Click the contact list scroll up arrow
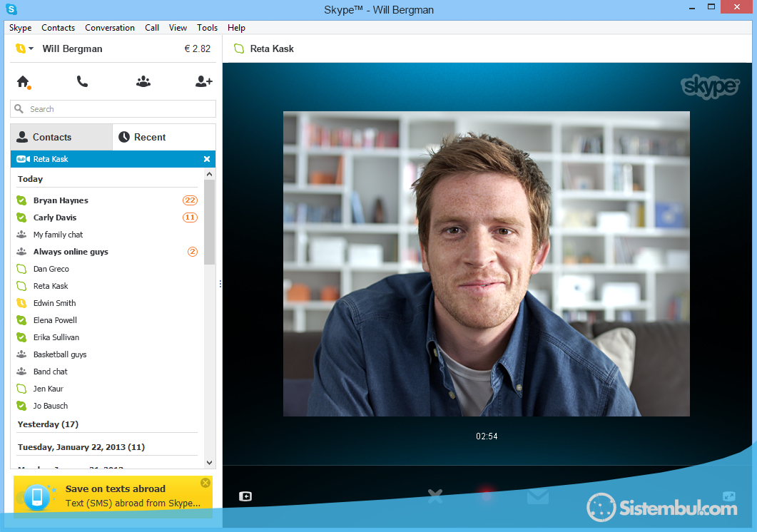Image resolution: width=757 pixels, height=532 pixels. tap(210, 174)
